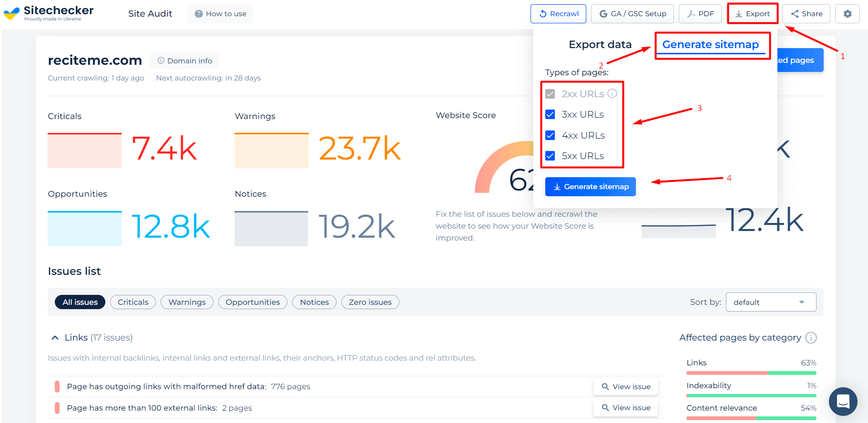Click the Indexability 1% category bar

point(751,395)
